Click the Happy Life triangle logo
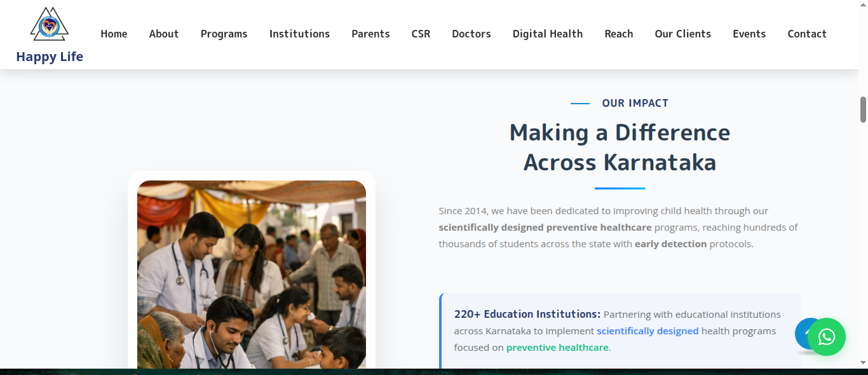This screenshot has height=375, width=868. 50,25
